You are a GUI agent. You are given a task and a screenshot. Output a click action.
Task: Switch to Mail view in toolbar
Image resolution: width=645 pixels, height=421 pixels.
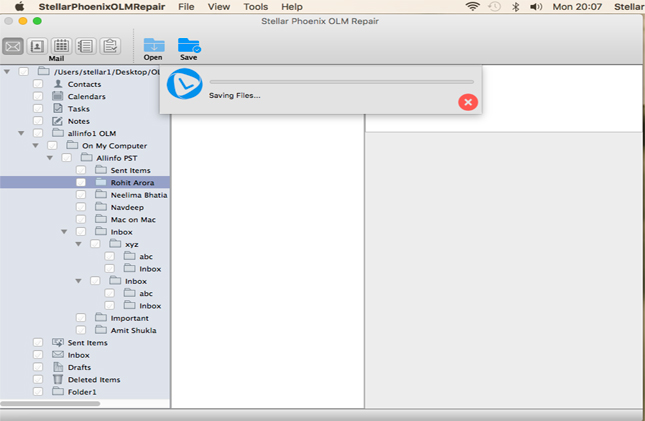pos(13,46)
